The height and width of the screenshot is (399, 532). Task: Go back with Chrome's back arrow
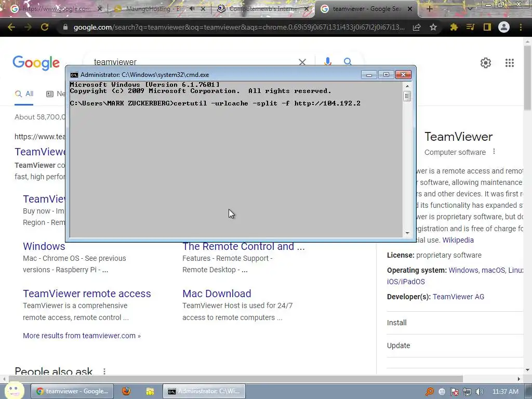11,27
